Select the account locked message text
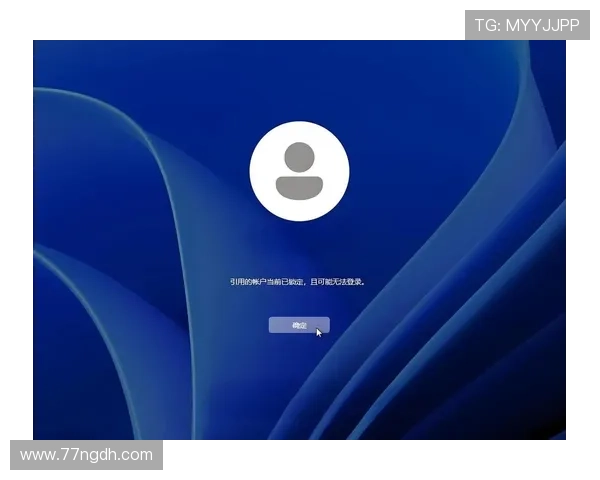 [298, 282]
